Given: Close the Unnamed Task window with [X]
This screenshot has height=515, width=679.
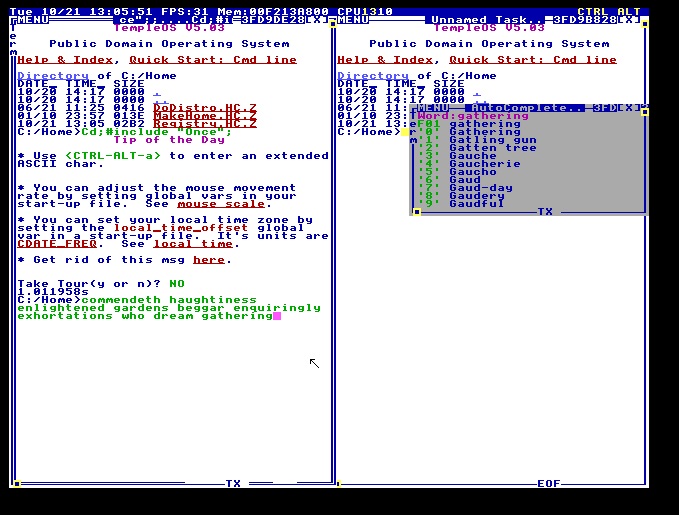Looking at the screenshot, I should [x=628, y=20].
